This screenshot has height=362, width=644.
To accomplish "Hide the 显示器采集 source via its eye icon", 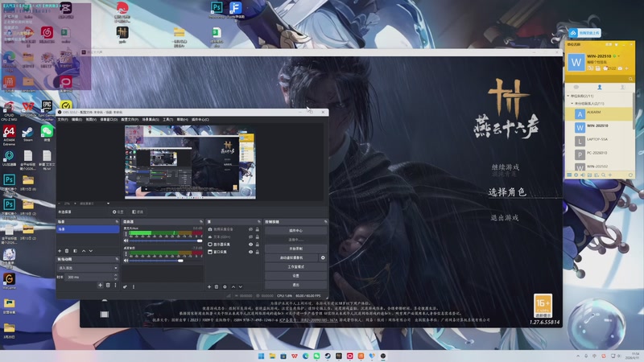I will [x=250, y=245].
